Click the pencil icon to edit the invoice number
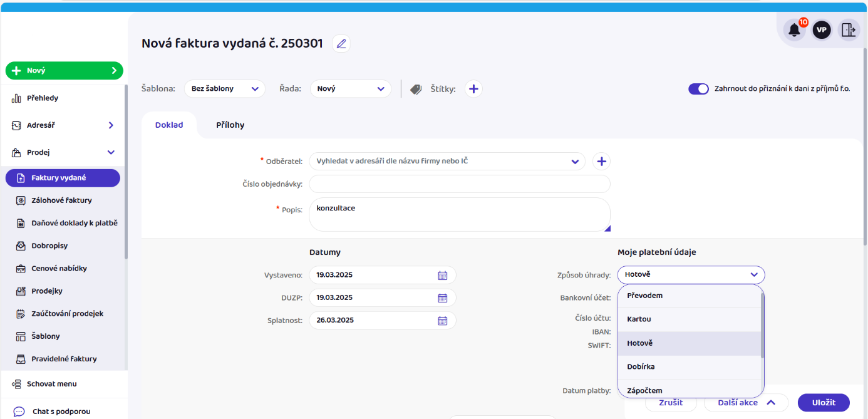 341,44
